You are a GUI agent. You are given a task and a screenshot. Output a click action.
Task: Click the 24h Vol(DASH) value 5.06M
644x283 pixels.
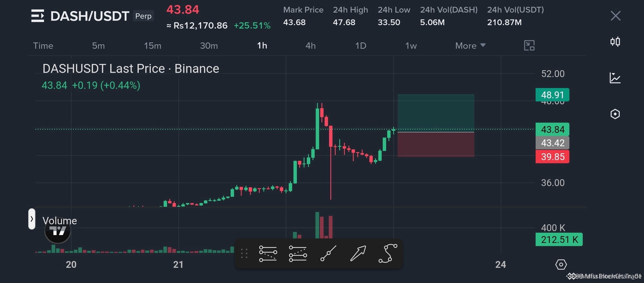pos(432,22)
